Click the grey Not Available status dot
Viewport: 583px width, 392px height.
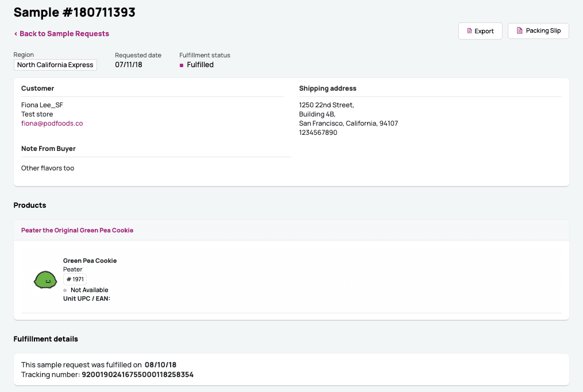[x=65, y=290]
